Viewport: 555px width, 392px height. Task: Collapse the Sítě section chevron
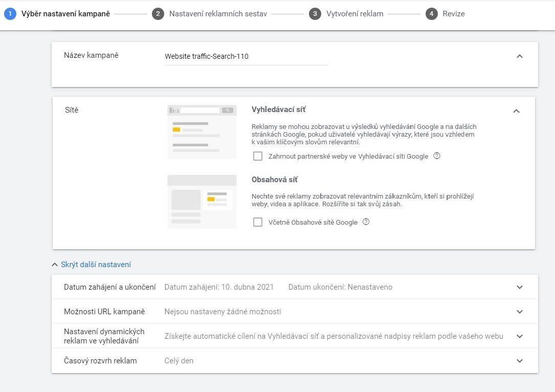pyautogui.click(x=517, y=111)
